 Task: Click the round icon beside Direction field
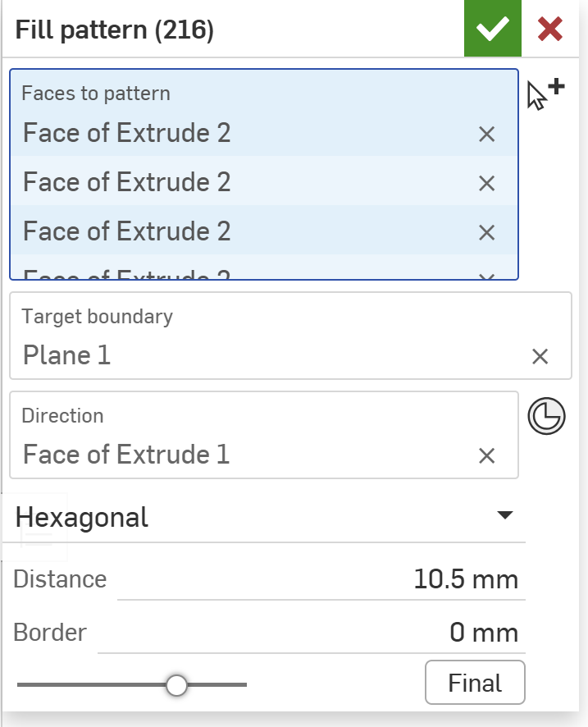pyautogui.click(x=545, y=416)
